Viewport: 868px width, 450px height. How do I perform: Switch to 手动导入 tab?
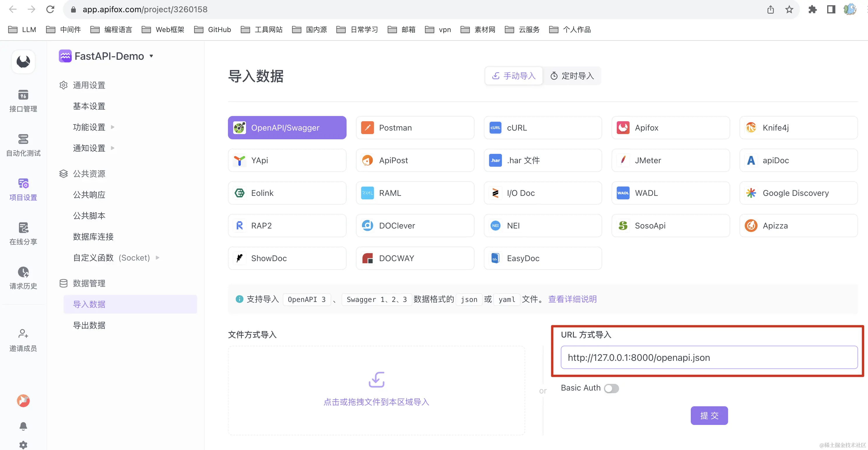(514, 76)
